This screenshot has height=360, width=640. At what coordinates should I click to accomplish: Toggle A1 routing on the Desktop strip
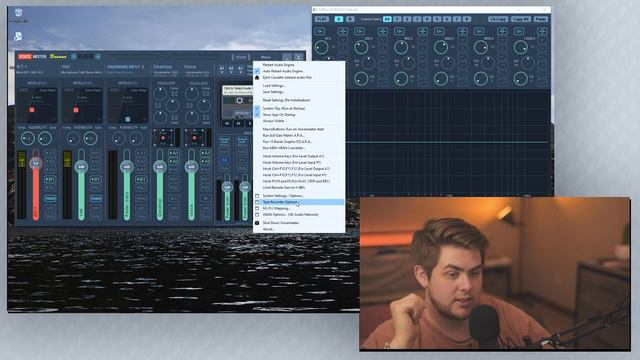tap(174, 153)
